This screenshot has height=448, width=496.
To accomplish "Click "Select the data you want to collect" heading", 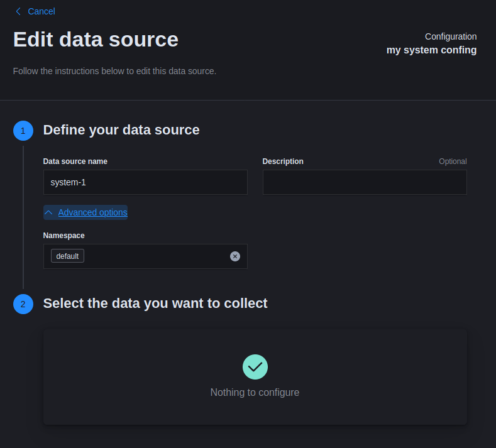I will [x=155, y=303].
